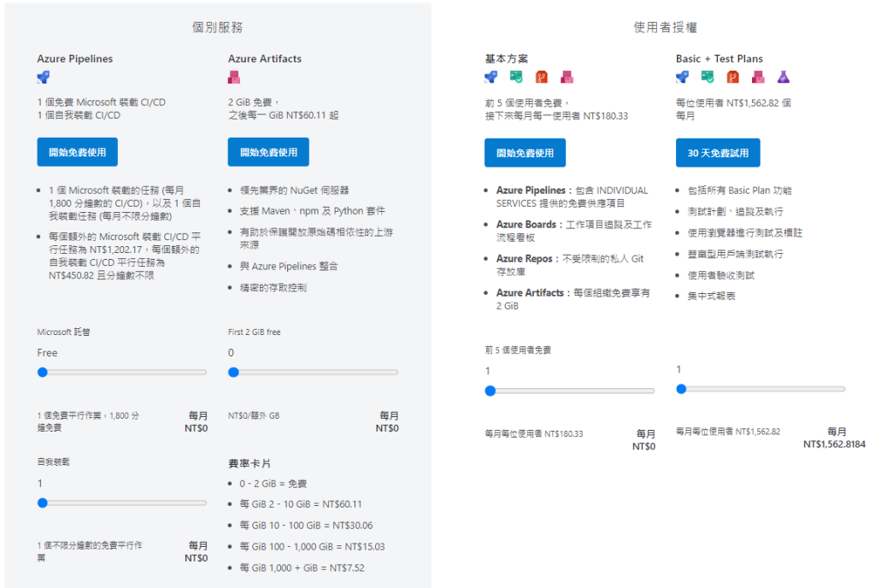
Task: Click 開始免費使用 button under Azure Pipelines
Action: pyautogui.click(x=78, y=152)
